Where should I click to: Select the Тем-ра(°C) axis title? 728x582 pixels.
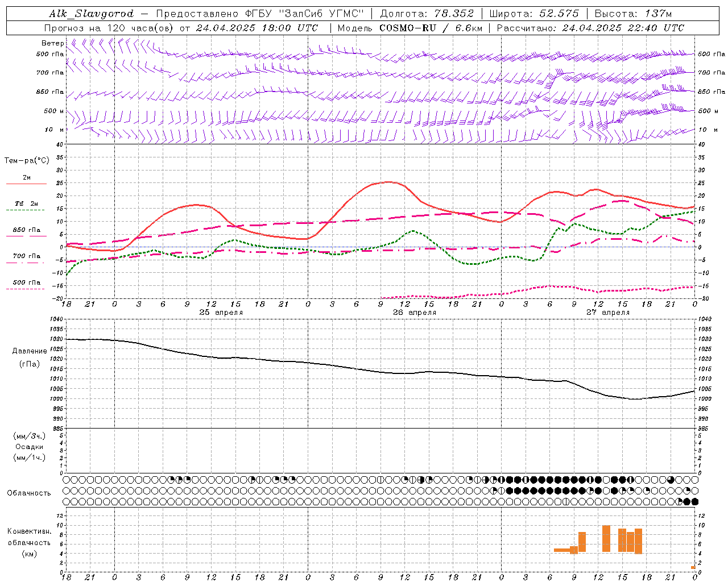pyautogui.click(x=27, y=161)
